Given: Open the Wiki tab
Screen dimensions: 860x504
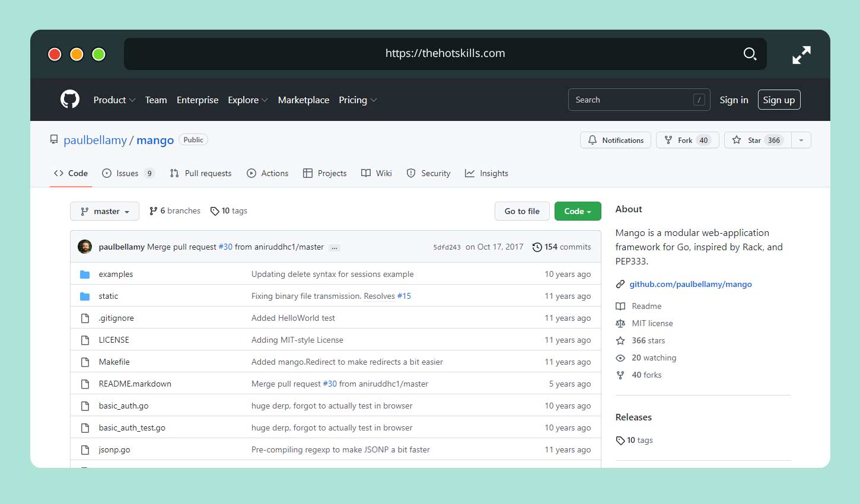Looking at the screenshot, I should 377,173.
